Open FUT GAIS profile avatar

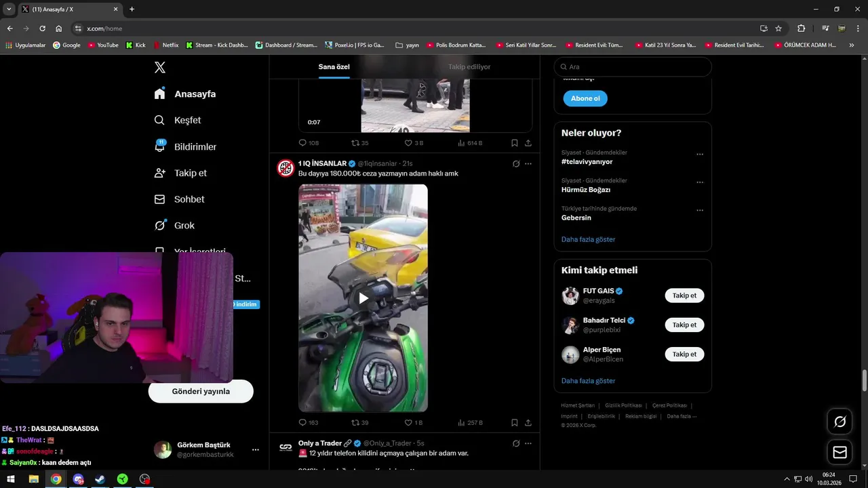coord(570,296)
